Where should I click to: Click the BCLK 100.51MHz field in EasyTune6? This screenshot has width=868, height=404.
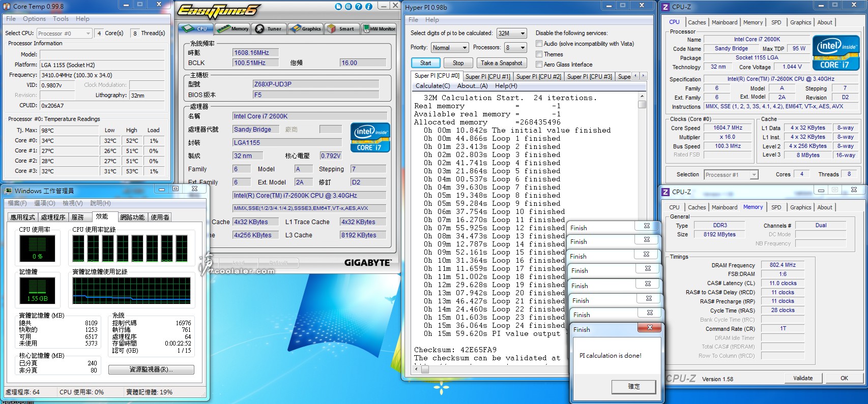click(255, 63)
